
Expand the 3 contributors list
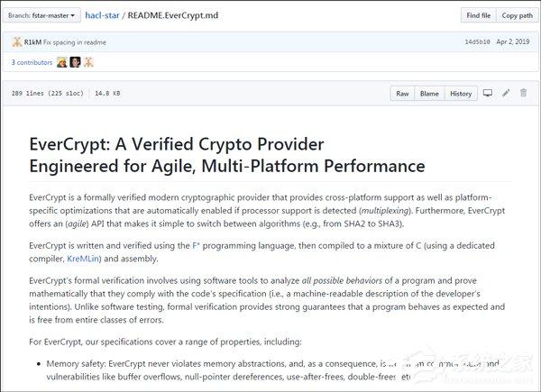point(31,62)
